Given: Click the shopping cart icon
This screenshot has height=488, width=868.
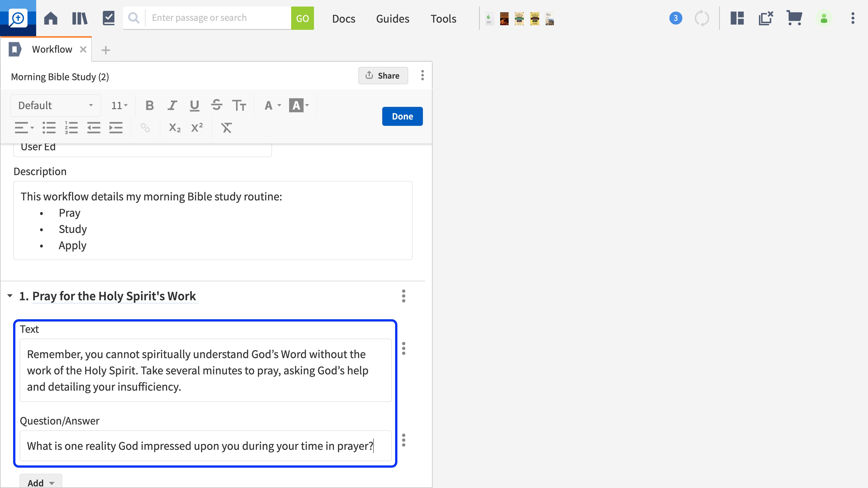Looking at the screenshot, I should pos(794,18).
